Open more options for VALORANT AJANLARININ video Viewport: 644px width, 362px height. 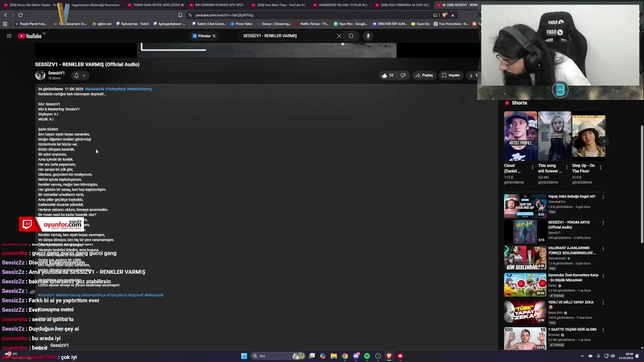click(603, 249)
